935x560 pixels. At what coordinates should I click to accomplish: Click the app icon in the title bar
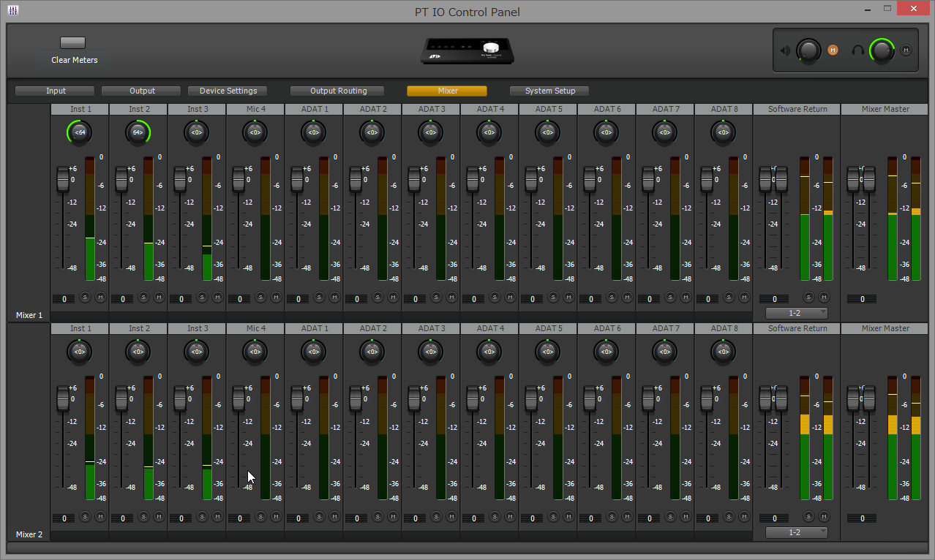coord(14,11)
